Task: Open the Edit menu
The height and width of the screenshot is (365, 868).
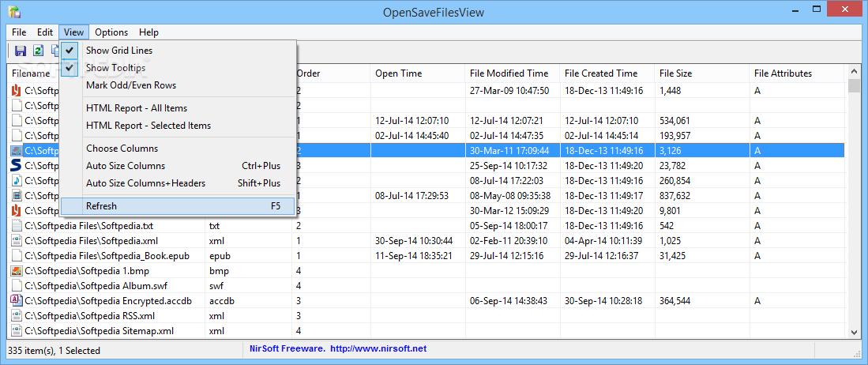Action: pyautogui.click(x=45, y=32)
